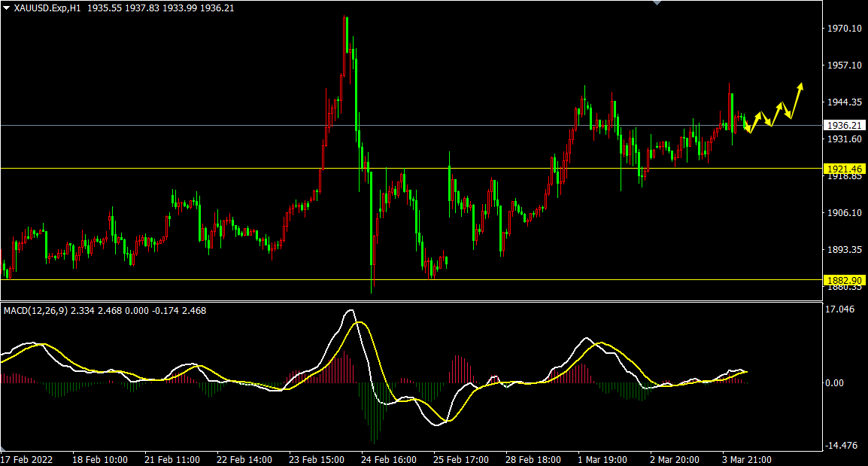Image resolution: width=868 pixels, height=466 pixels.
Task: Click the yellow 1921.46 price label
Action: [x=844, y=169]
